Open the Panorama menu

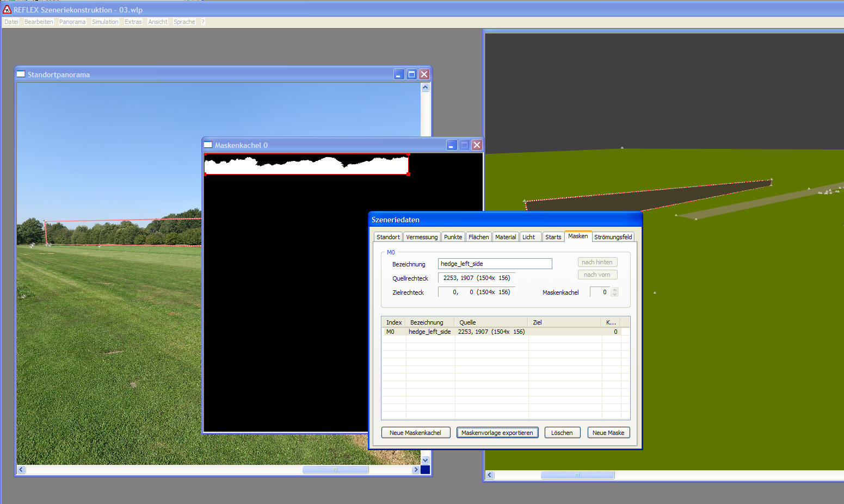[72, 22]
